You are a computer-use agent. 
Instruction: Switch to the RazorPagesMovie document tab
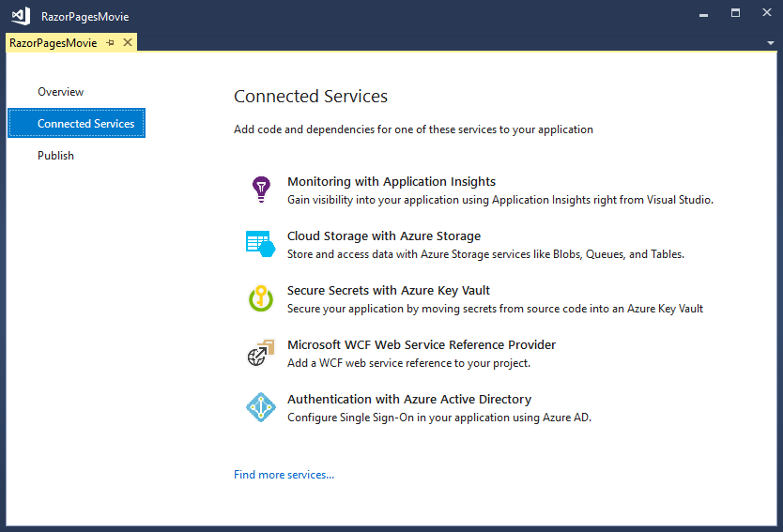[x=54, y=43]
